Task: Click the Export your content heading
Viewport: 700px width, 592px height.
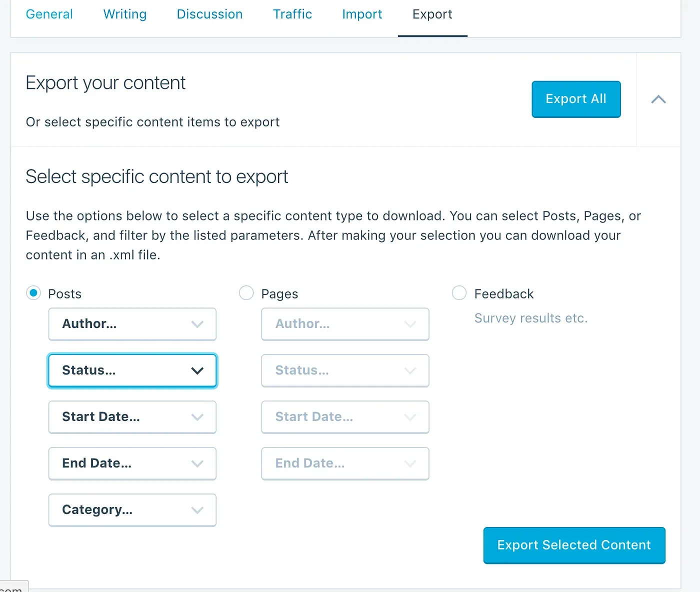Action: click(105, 83)
